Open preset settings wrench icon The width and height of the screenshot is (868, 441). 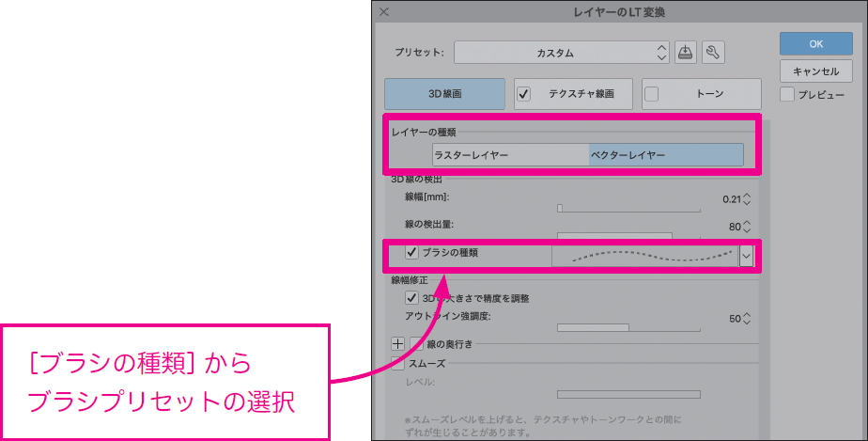713,53
